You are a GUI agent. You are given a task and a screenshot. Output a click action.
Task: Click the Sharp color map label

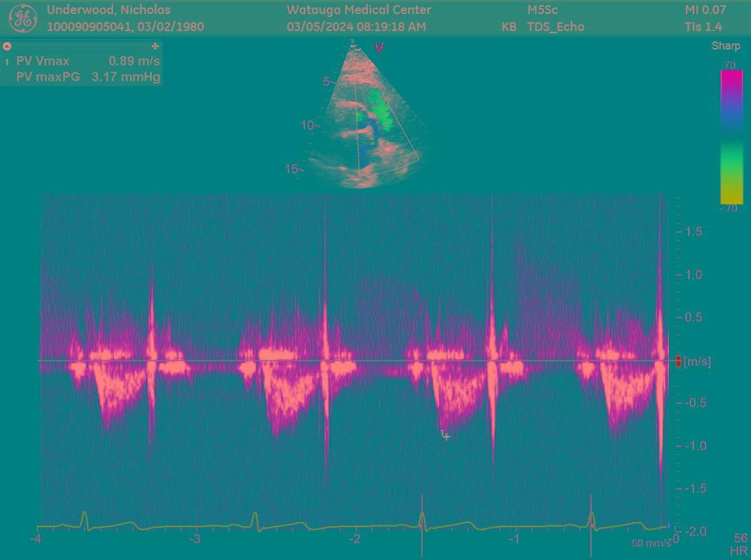click(x=726, y=46)
